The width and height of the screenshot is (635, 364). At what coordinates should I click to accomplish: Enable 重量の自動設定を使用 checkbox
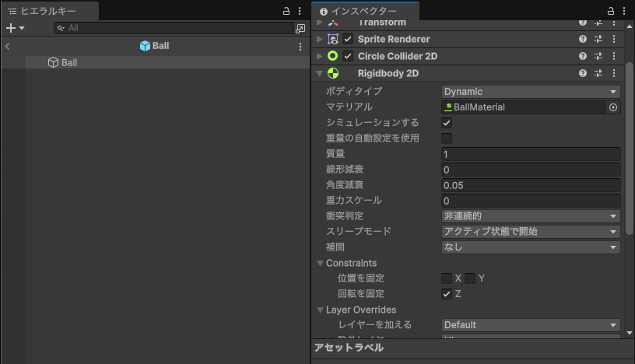[x=447, y=138]
